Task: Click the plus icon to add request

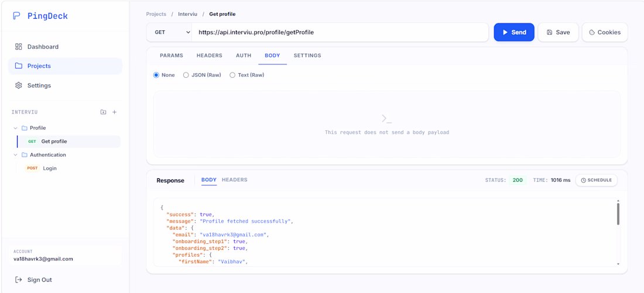Action: [115, 112]
